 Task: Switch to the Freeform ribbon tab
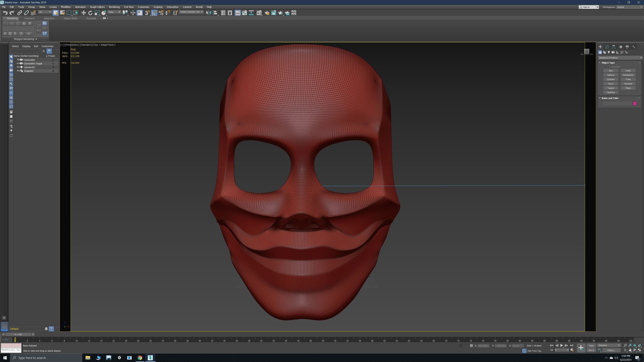coord(29,18)
